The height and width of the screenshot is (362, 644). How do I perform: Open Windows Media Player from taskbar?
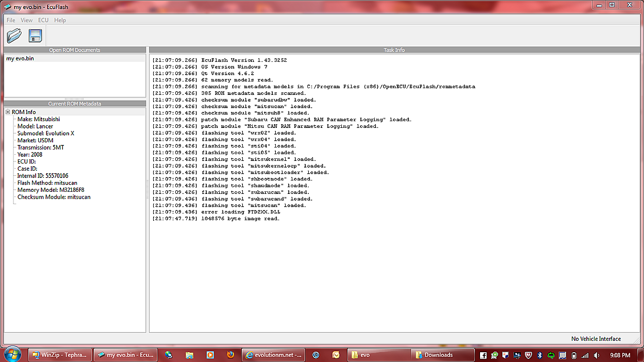click(210, 355)
